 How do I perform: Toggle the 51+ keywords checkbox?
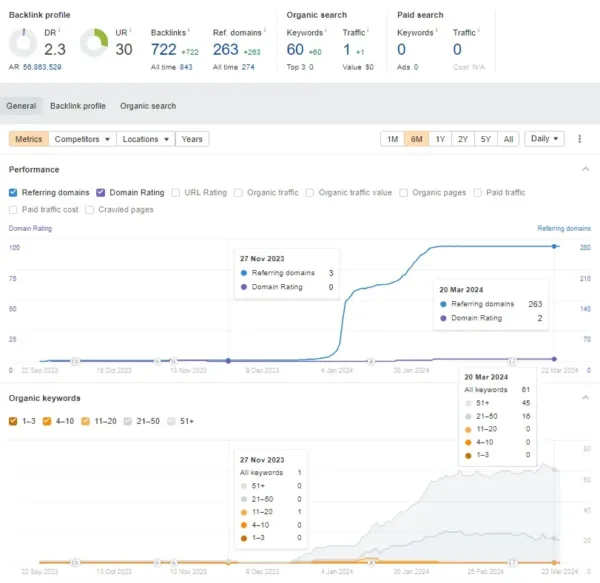171,421
